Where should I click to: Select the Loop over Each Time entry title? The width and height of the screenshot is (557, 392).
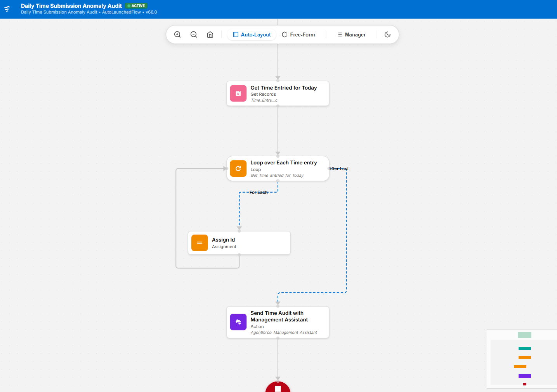284,163
